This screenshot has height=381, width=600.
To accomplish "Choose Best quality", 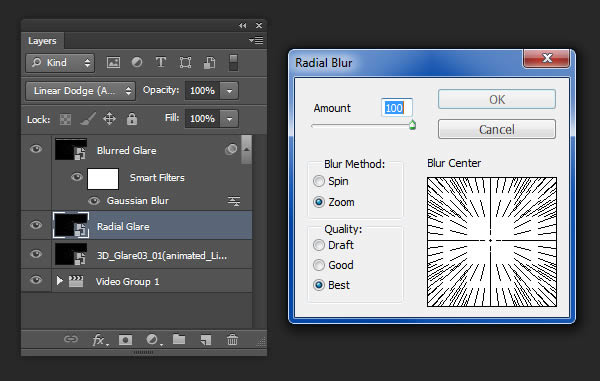I will (x=319, y=285).
